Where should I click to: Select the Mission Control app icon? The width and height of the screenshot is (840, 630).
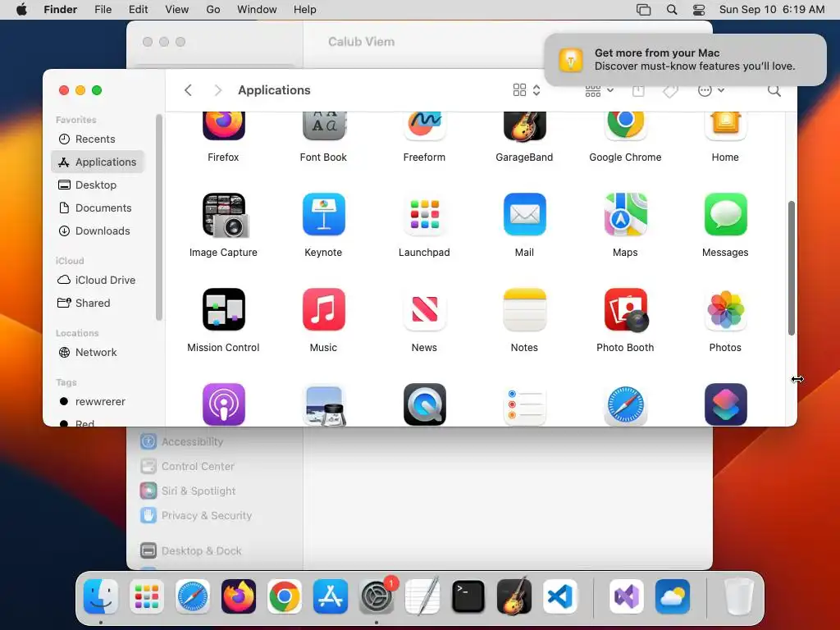coord(223,309)
